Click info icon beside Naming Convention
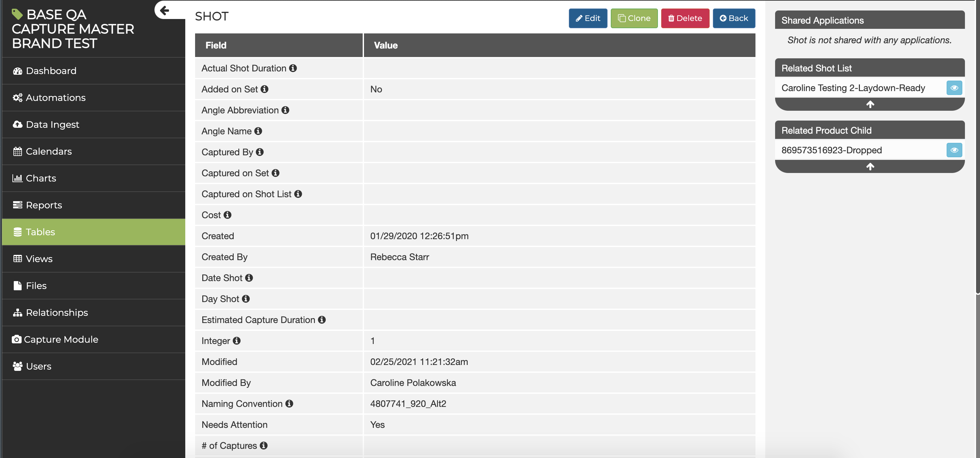 (x=289, y=404)
